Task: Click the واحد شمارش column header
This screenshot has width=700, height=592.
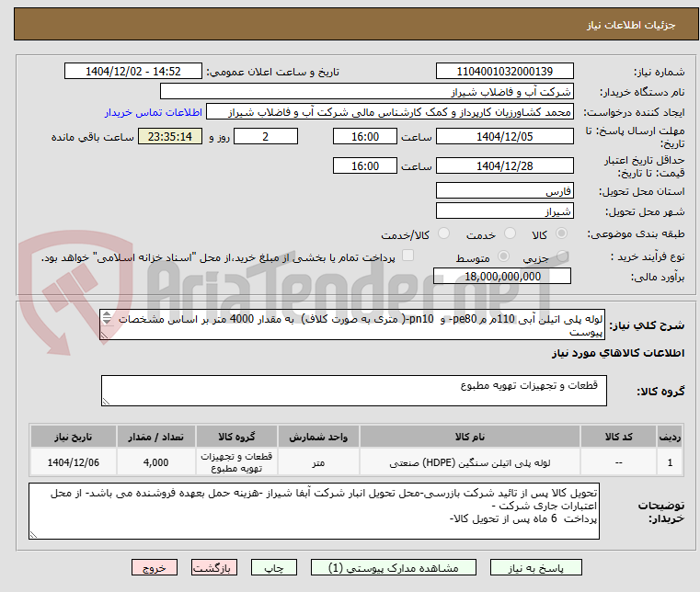Action: (318, 437)
